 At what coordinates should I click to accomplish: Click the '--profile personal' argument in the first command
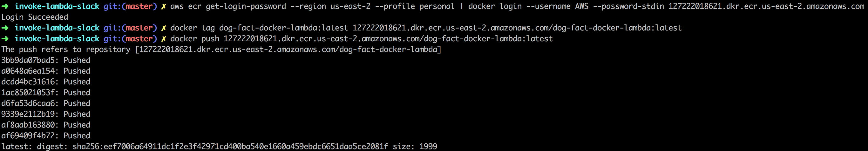[414, 6]
